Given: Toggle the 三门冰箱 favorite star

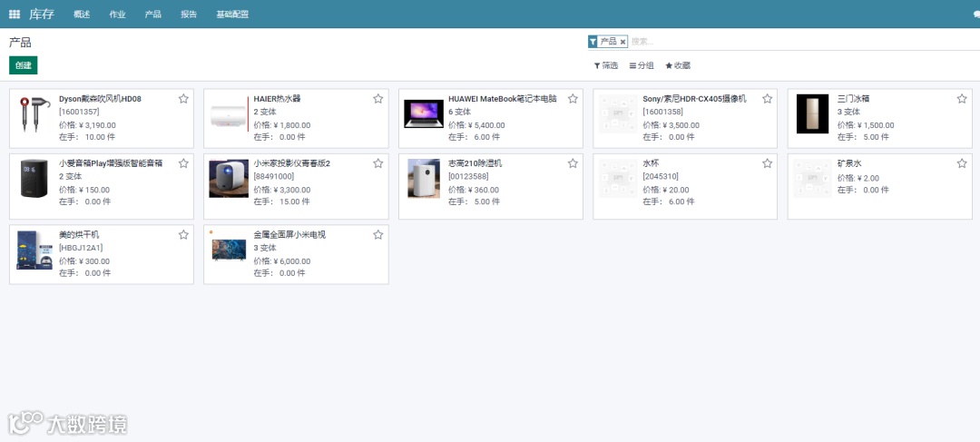Looking at the screenshot, I should click(962, 99).
